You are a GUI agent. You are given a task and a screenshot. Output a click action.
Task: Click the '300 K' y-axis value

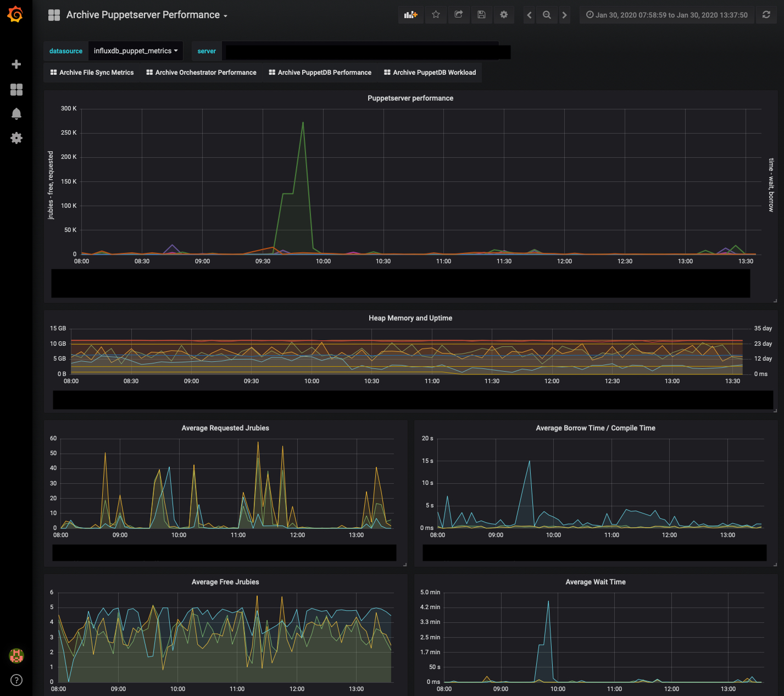point(69,108)
